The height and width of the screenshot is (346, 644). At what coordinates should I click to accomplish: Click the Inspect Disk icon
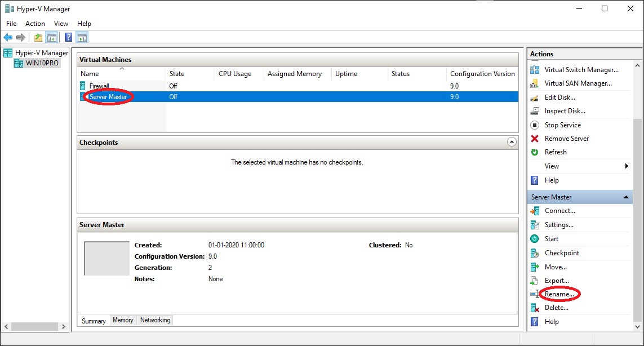535,111
